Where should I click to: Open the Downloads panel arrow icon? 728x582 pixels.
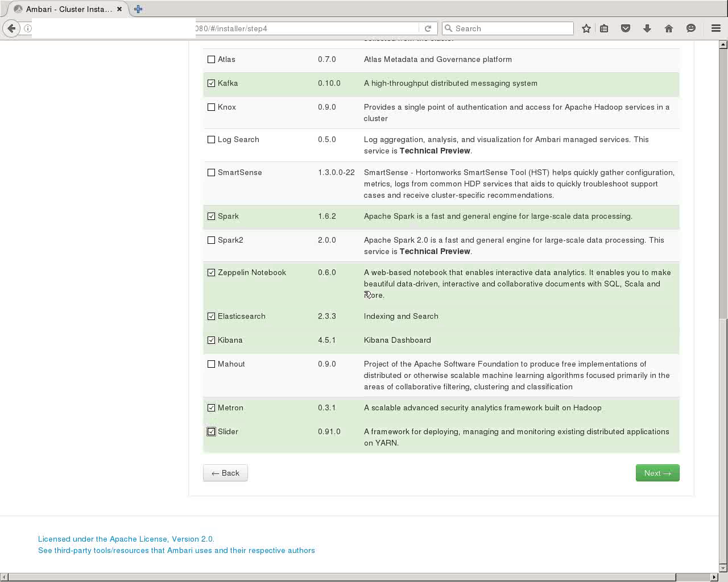tap(647, 28)
